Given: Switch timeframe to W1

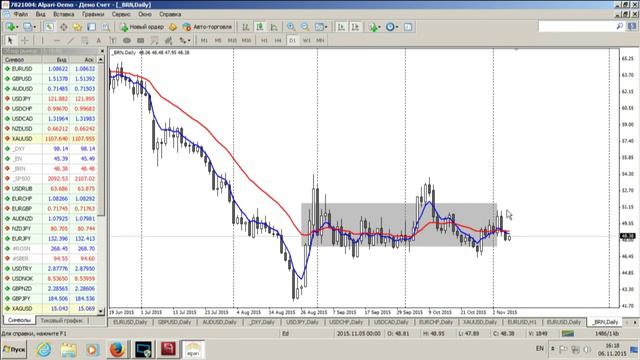Looking at the screenshot, I should [307, 40].
